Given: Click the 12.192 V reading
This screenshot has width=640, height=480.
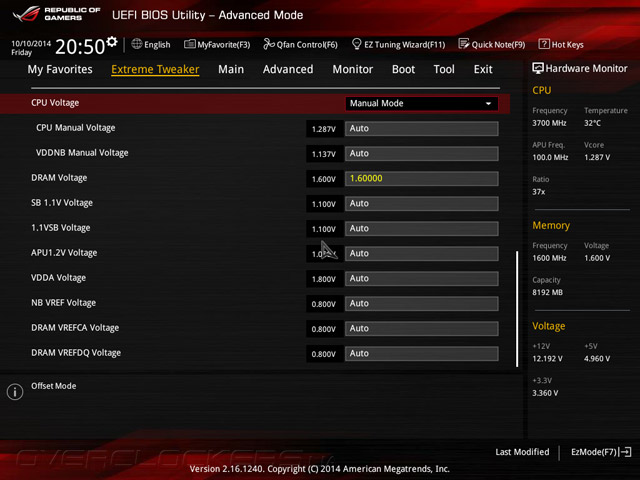Looking at the screenshot, I should pyautogui.click(x=547, y=359).
